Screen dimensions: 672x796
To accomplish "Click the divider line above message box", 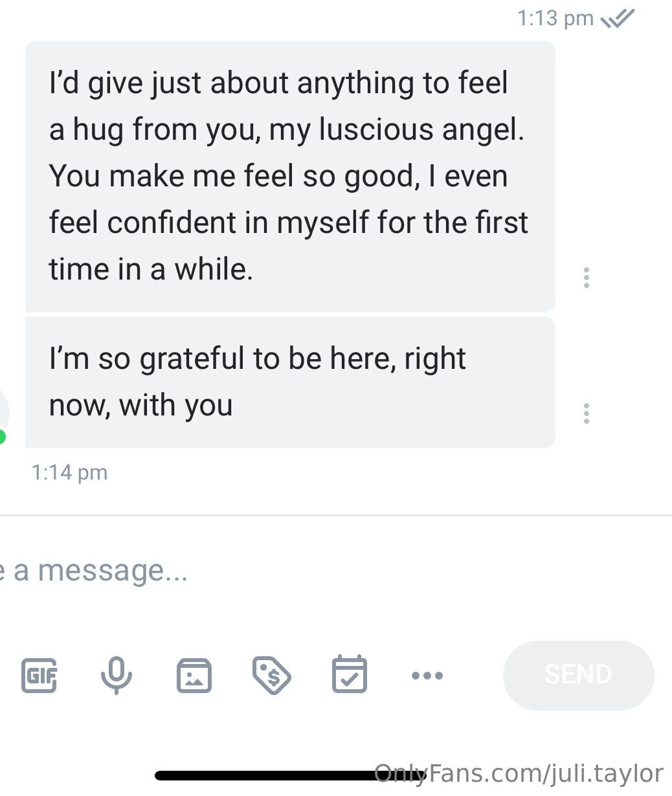I will pos(336,516).
